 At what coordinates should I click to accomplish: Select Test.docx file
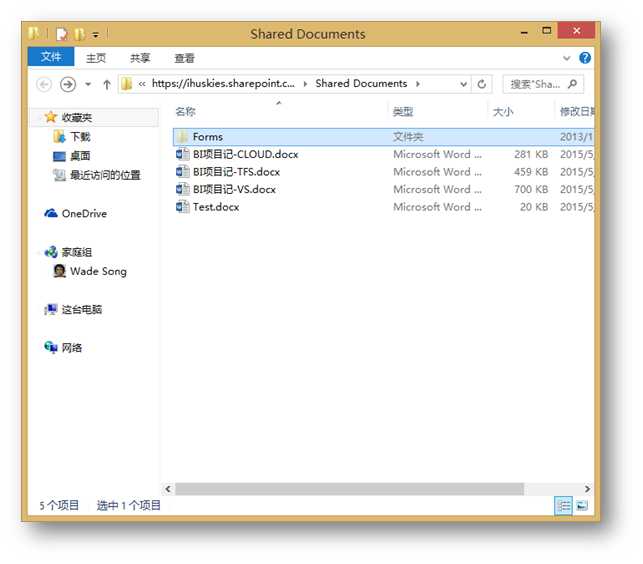(216, 207)
